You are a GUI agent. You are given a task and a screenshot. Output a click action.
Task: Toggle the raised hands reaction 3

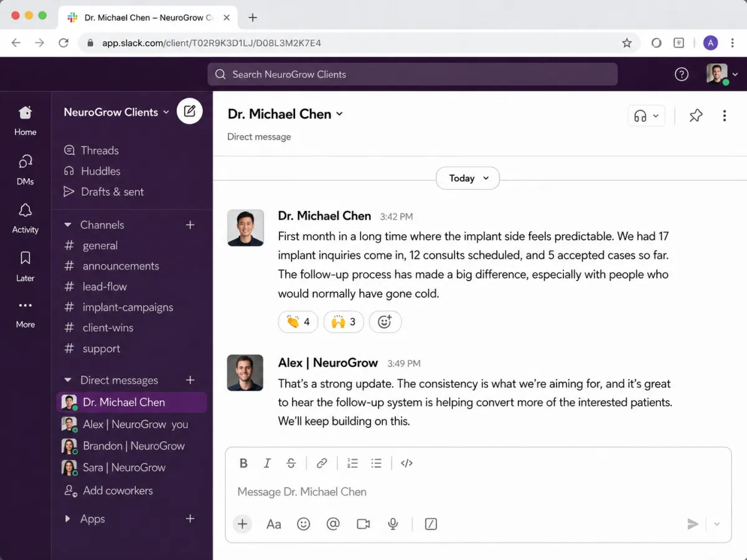[x=344, y=322]
